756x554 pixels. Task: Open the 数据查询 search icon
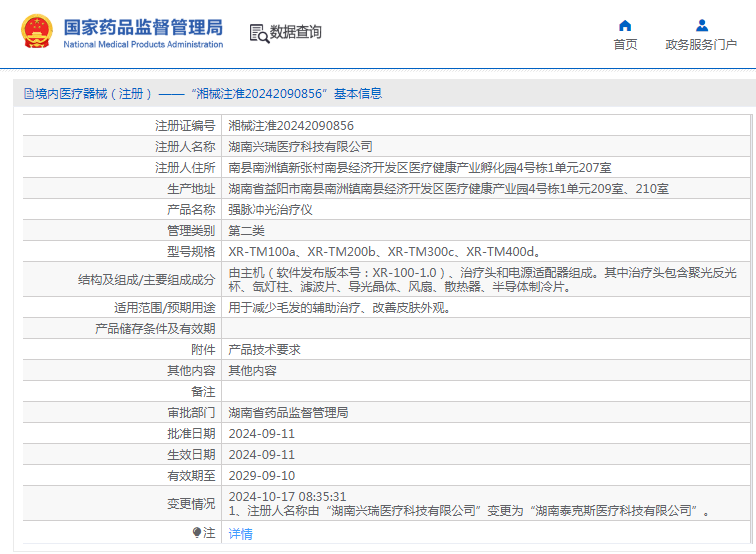259,33
